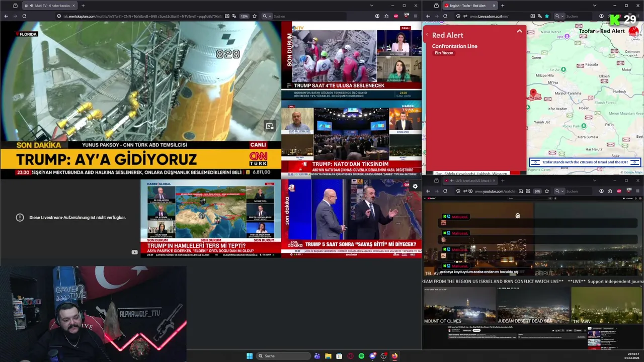Image resolution: width=644 pixels, height=362 pixels.
Task: Toggle bookmark star on Tzofar page
Action: [547, 16]
